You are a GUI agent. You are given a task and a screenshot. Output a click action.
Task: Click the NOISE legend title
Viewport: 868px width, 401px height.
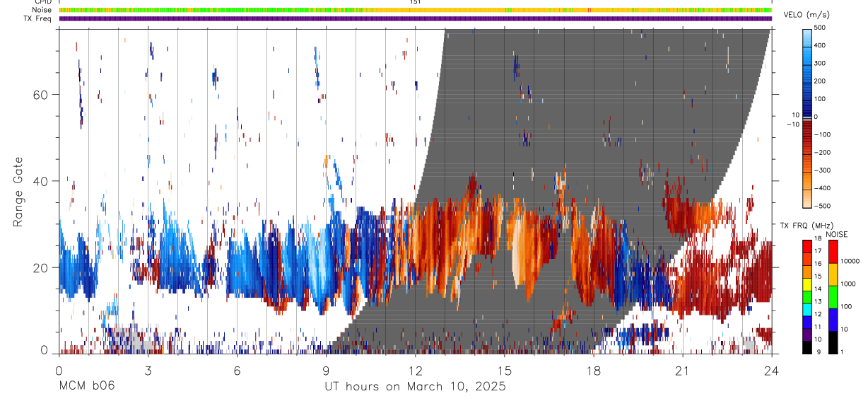[x=837, y=234]
